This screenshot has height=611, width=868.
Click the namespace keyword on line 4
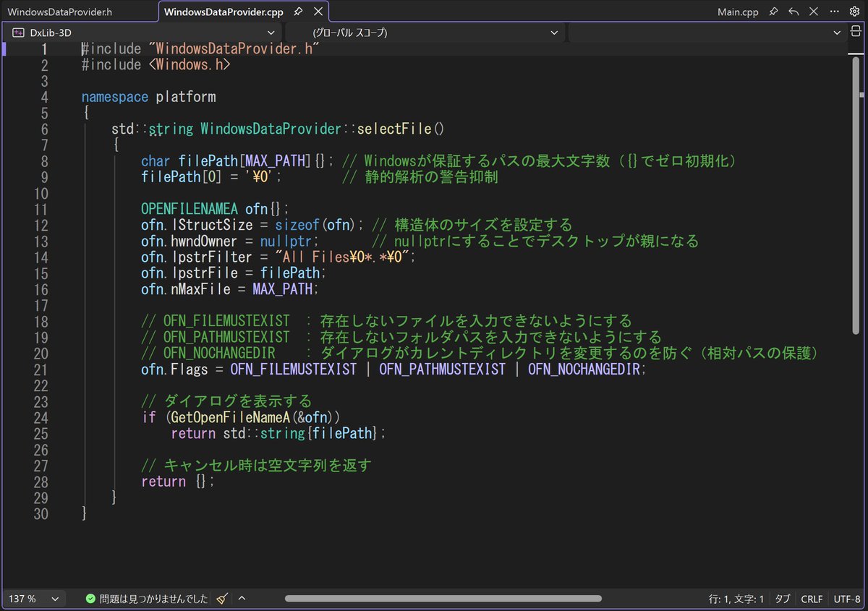(115, 97)
